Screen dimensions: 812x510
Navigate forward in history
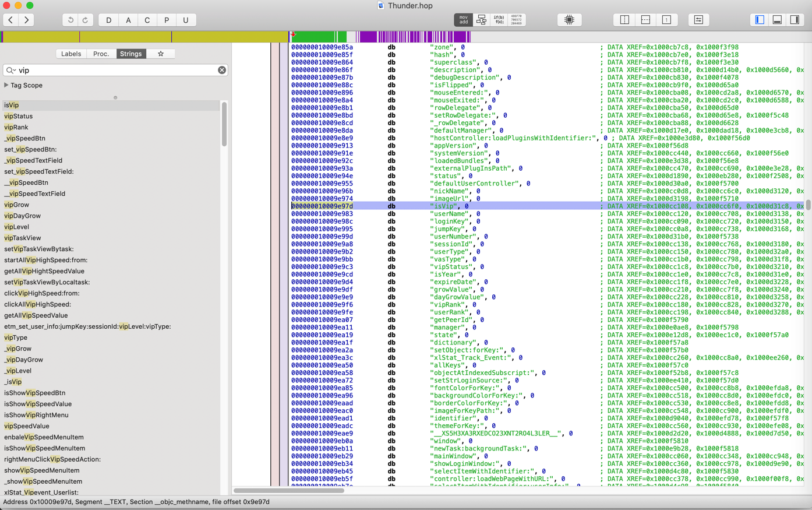click(x=26, y=20)
